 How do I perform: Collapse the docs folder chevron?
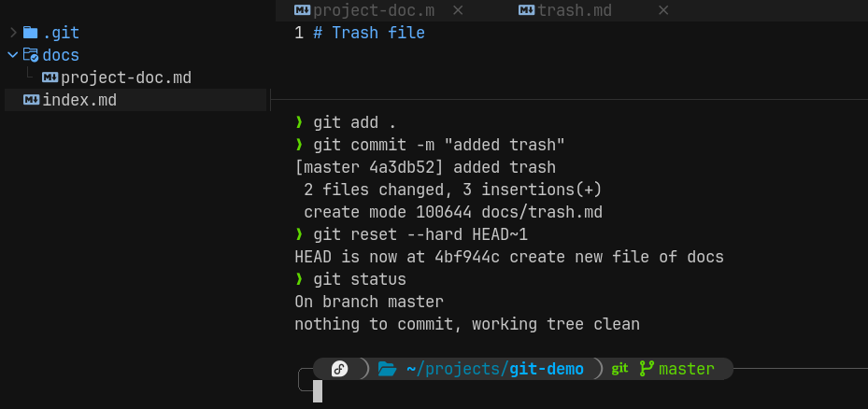pyautogui.click(x=13, y=55)
